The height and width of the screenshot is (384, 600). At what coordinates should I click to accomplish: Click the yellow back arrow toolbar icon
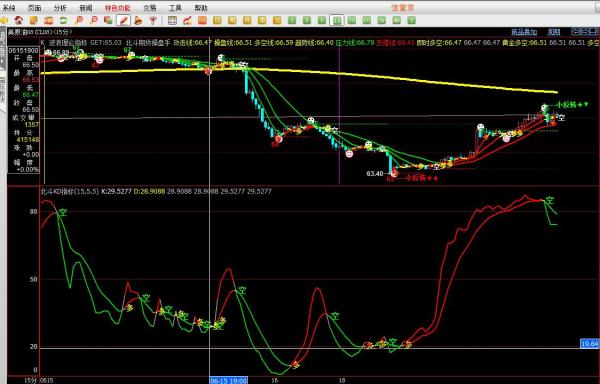point(4,20)
